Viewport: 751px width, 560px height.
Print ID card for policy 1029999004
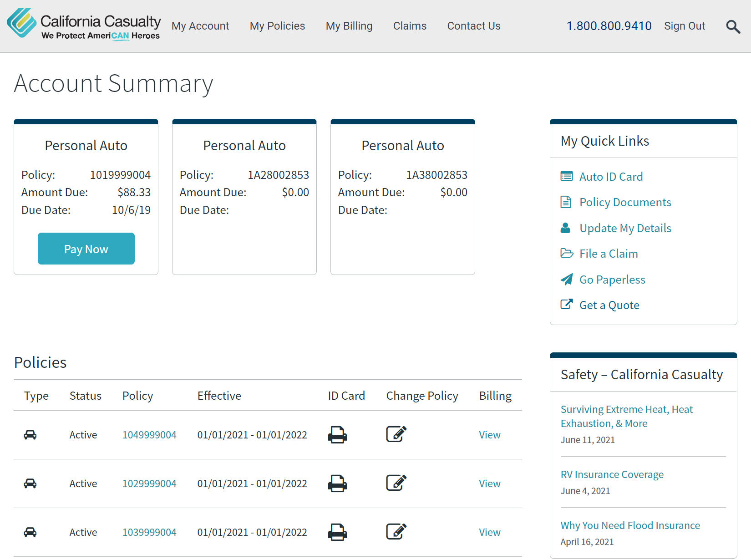[x=337, y=484]
